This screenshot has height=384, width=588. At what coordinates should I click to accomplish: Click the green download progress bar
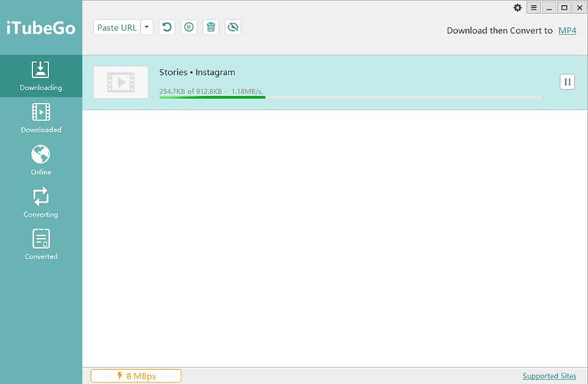tap(351, 98)
